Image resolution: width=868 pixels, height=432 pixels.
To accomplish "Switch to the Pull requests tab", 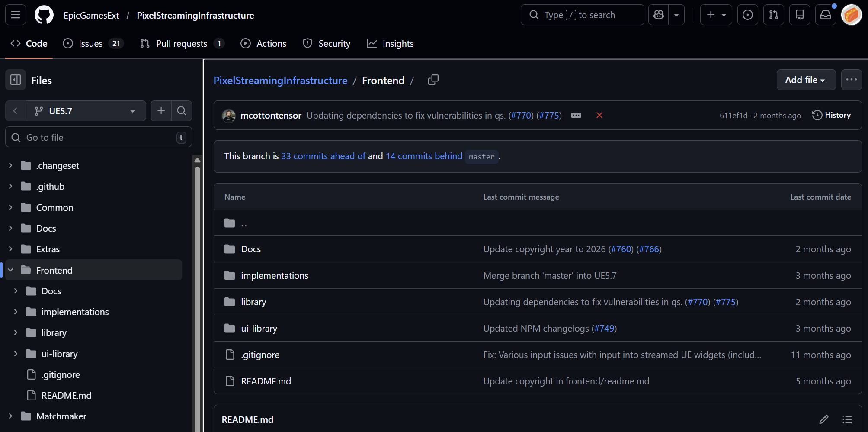I will [x=182, y=43].
